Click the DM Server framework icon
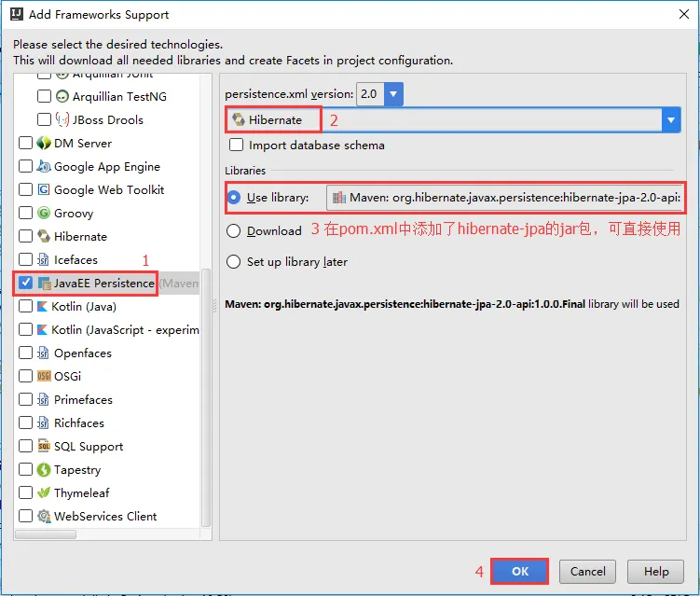700x596 pixels. [x=43, y=143]
